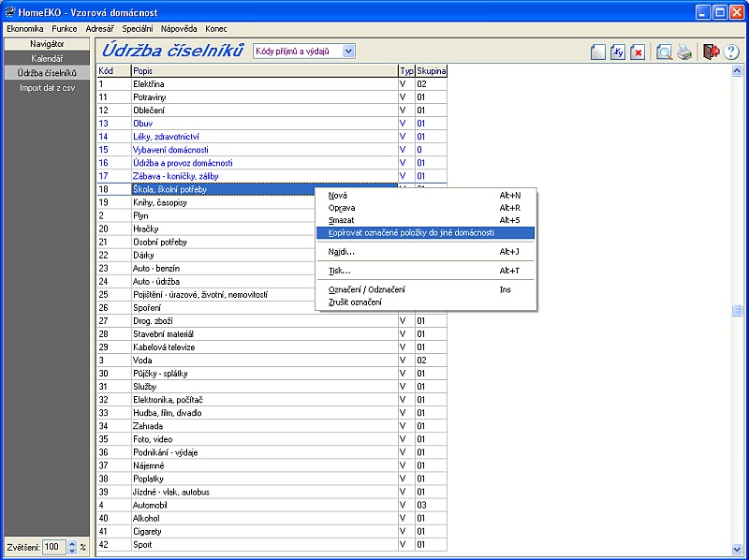Click the printer icon in toolbar
749x560 pixels.
click(x=684, y=52)
